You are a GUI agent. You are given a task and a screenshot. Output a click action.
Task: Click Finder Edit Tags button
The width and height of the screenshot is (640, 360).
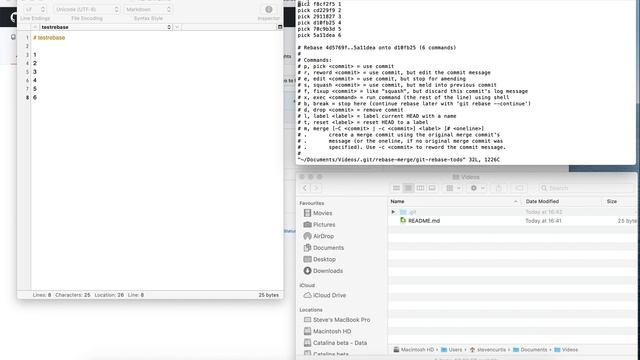519,188
